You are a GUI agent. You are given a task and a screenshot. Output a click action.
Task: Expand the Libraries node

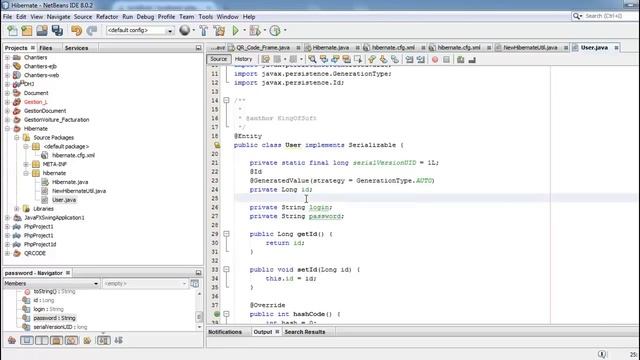pos(17,209)
